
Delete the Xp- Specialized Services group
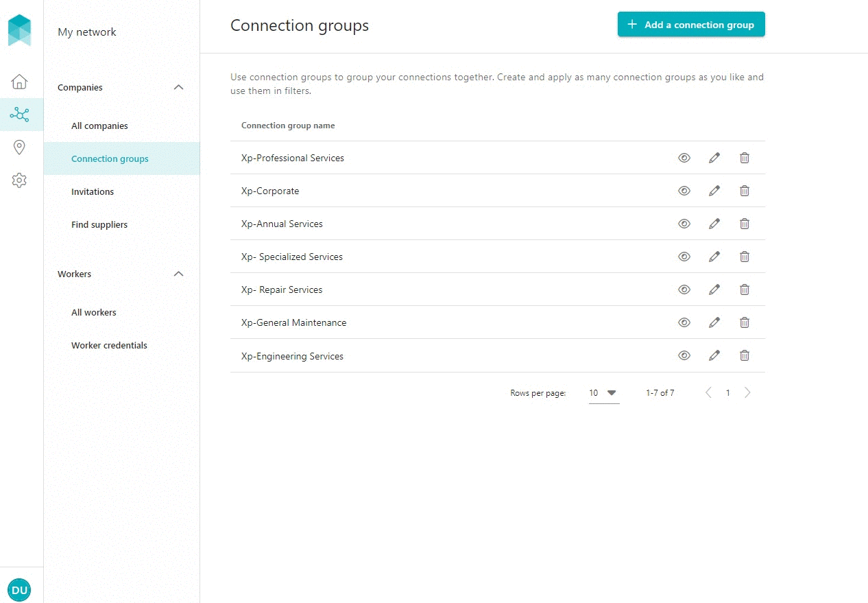[745, 257]
